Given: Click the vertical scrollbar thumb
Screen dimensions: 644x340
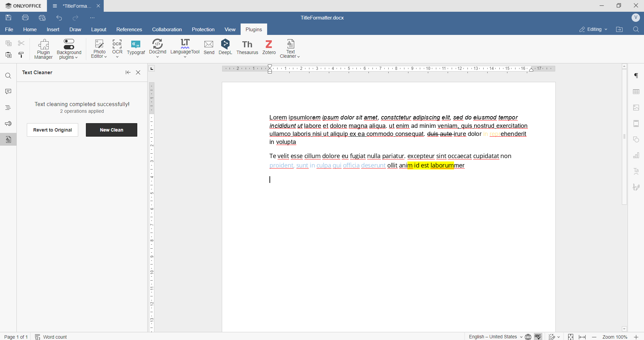Looking at the screenshot, I should [625, 137].
